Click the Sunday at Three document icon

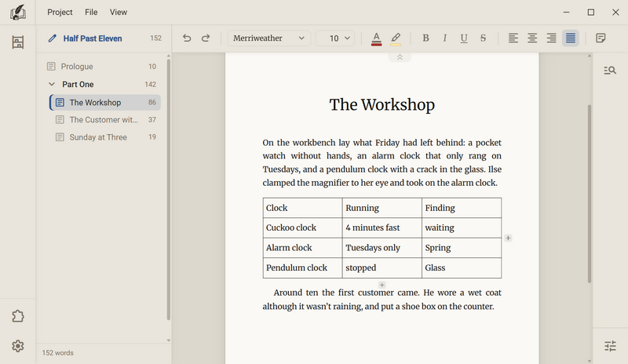coord(60,137)
